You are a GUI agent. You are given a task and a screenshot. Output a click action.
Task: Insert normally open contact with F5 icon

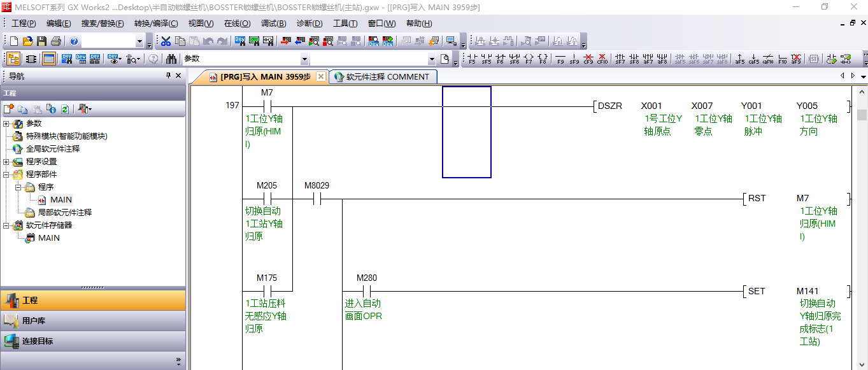click(472, 59)
